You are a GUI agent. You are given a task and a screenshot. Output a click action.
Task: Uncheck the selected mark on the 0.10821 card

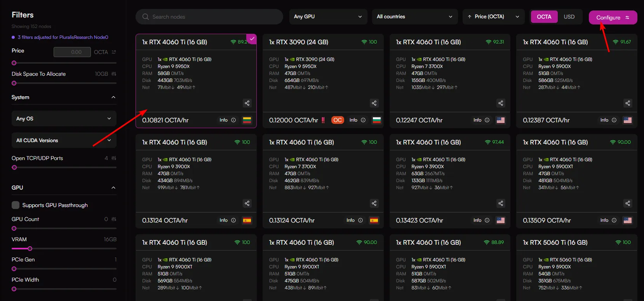[x=252, y=38]
